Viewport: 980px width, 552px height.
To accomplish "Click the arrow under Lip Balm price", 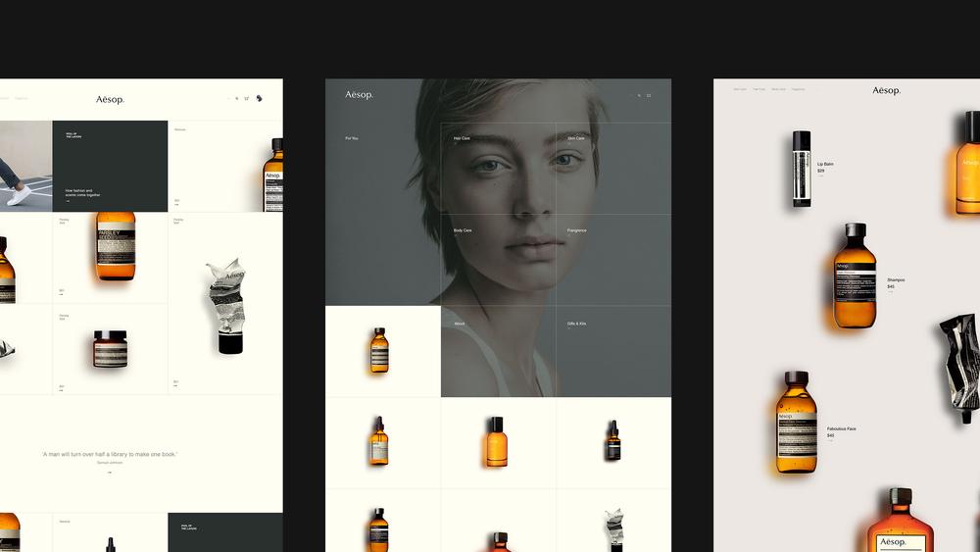I will [x=820, y=176].
